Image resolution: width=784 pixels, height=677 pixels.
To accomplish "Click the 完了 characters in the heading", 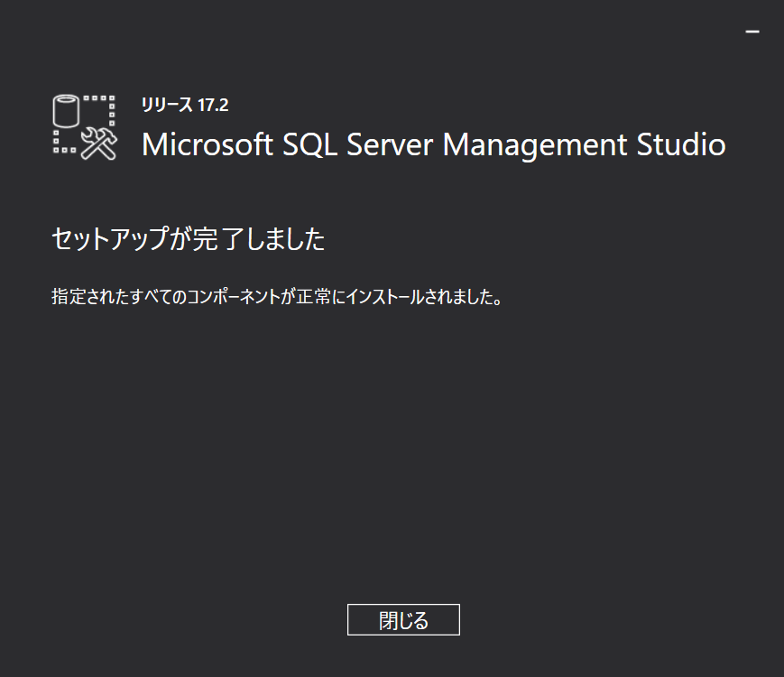I will (218, 238).
